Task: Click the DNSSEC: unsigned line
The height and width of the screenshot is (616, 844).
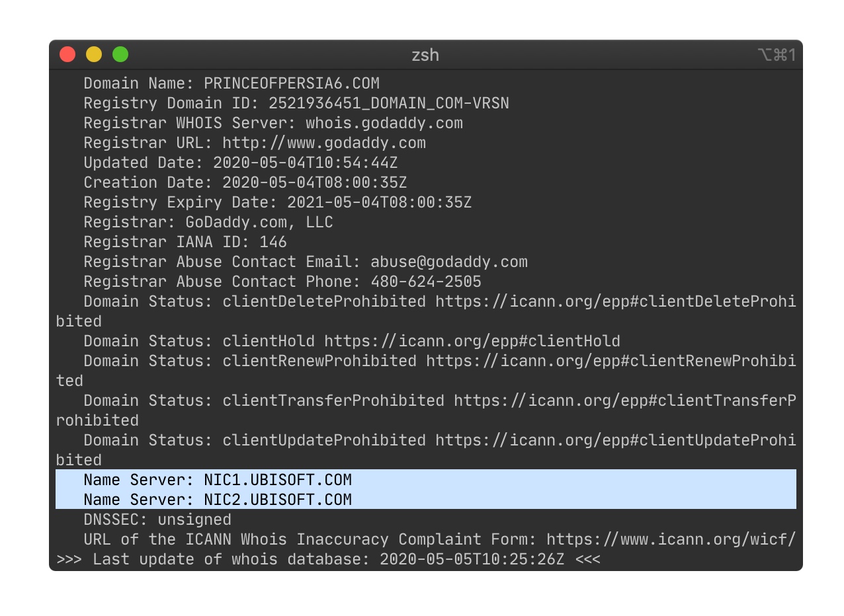Action: point(157,520)
